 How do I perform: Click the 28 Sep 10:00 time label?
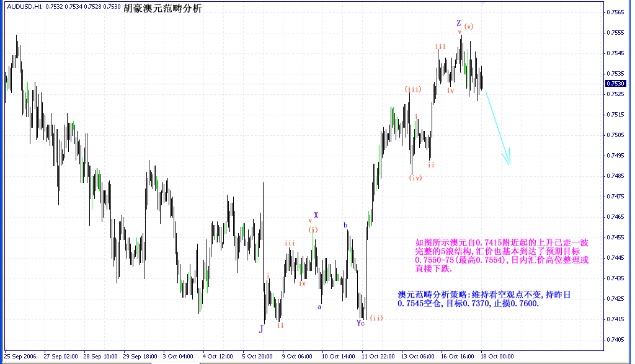(x=100, y=357)
